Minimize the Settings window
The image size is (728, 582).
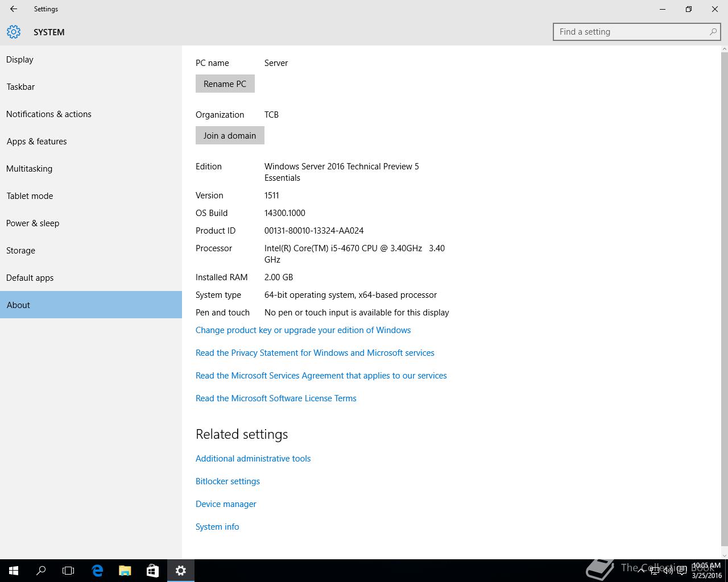pos(663,9)
